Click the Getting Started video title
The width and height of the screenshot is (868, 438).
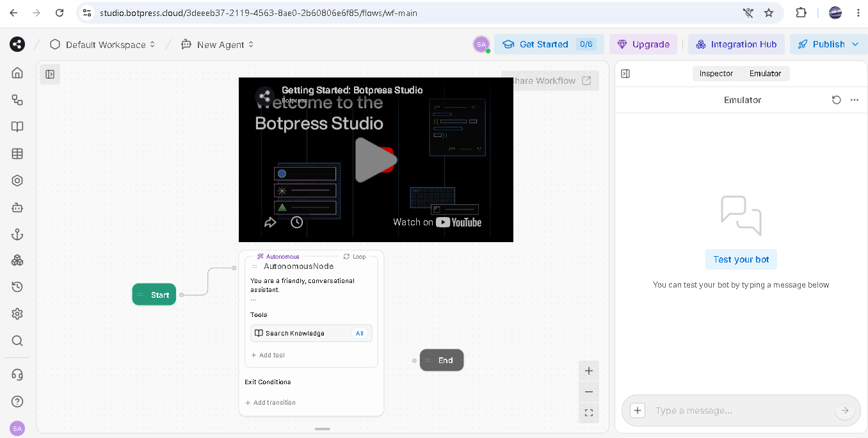point(352,90)
